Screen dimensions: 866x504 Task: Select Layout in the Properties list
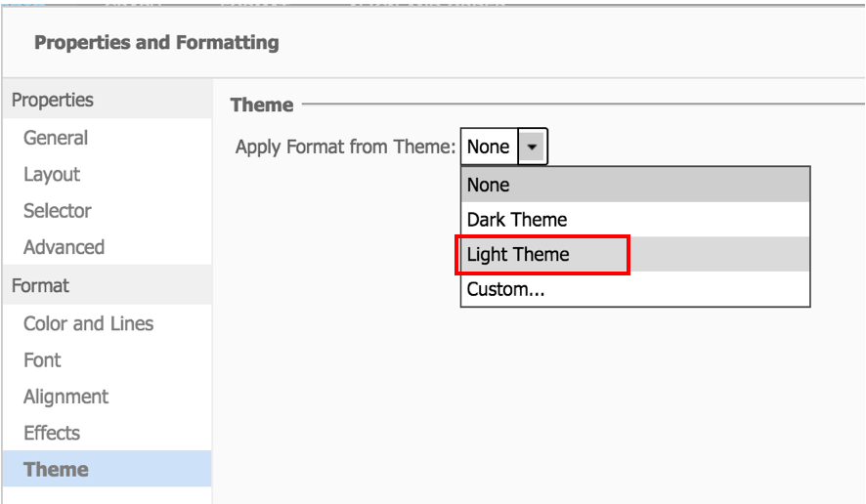point(52,174)
